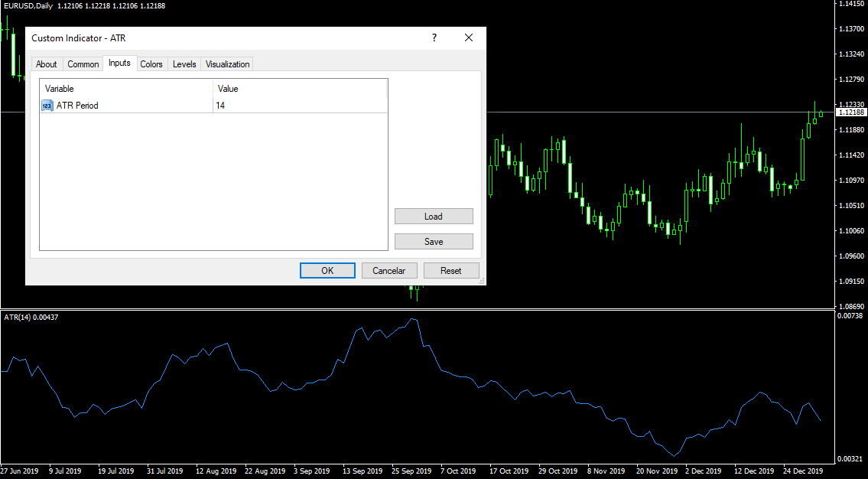The image size is (868, 479).
Task: Click the Variable column header
Action: click(x=126, y=89)
